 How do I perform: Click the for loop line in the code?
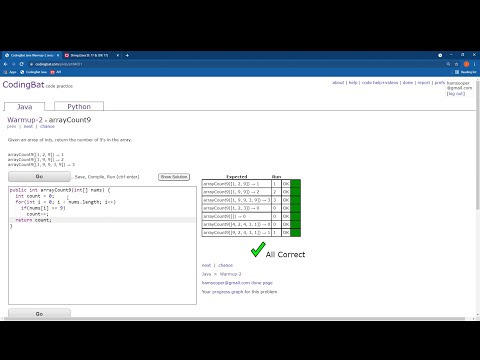click(65, 202)
